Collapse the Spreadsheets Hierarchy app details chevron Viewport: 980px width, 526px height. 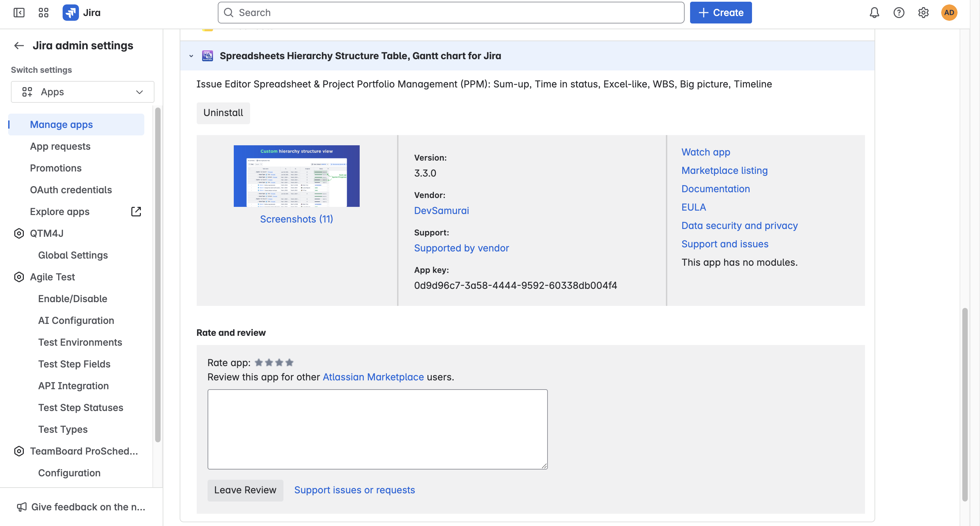coord(191,56)
